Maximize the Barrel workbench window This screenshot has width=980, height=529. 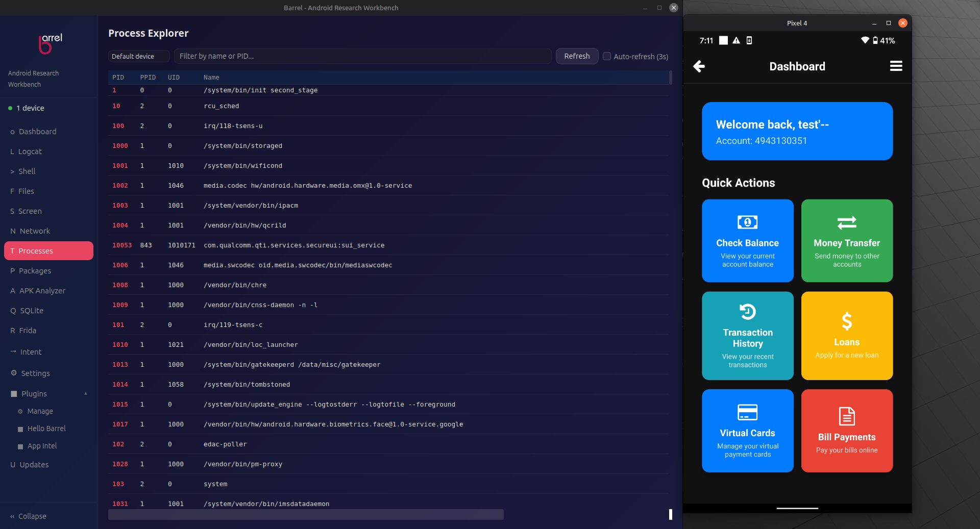tap(659, 8)
